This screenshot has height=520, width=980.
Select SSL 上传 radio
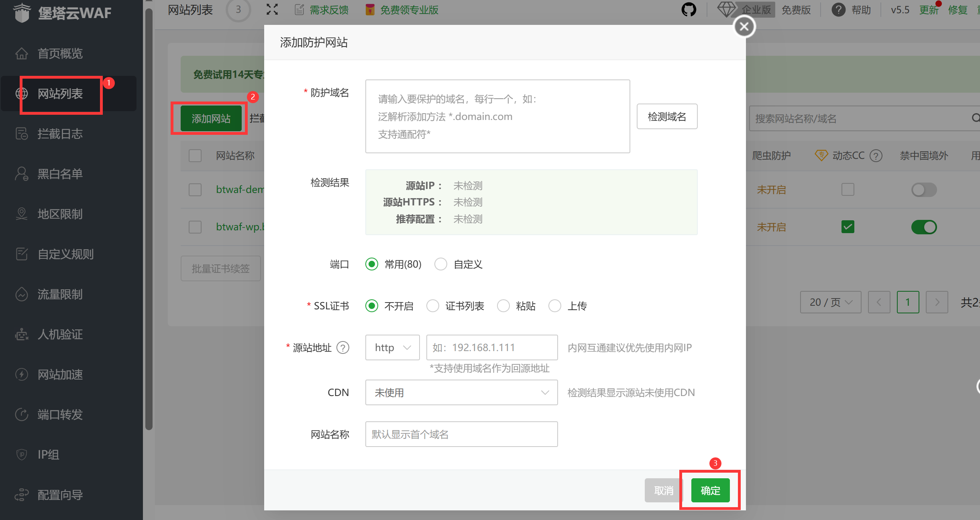click(x=555, y=306)
